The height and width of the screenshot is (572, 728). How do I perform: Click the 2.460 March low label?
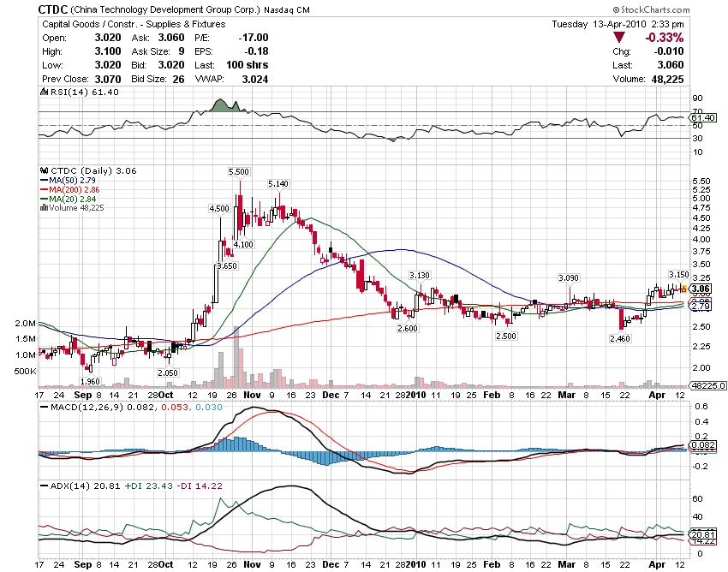tap(620, 338)
